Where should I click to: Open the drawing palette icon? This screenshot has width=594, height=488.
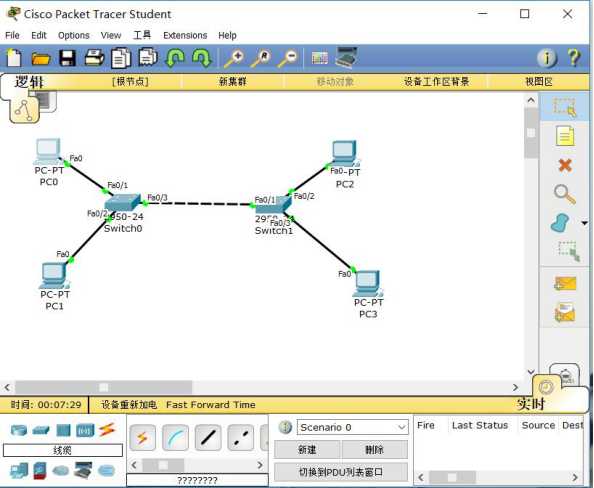tap(320, 58)
